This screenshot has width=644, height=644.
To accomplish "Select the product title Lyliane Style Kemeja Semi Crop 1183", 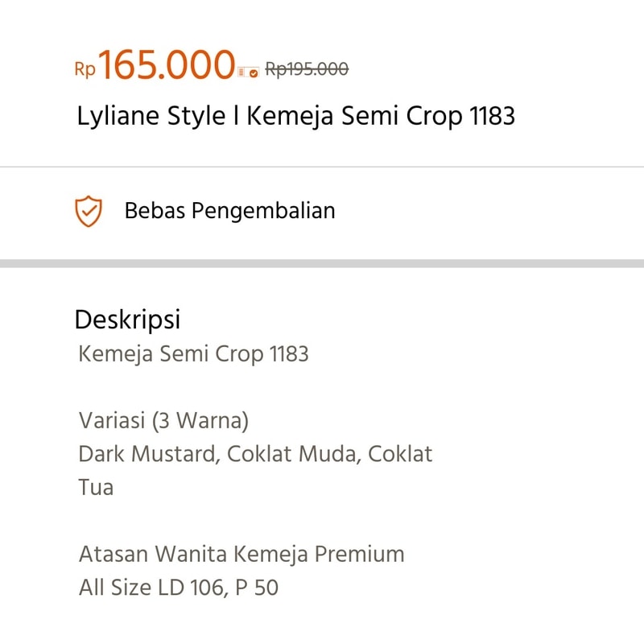I will tap(295, 116).
